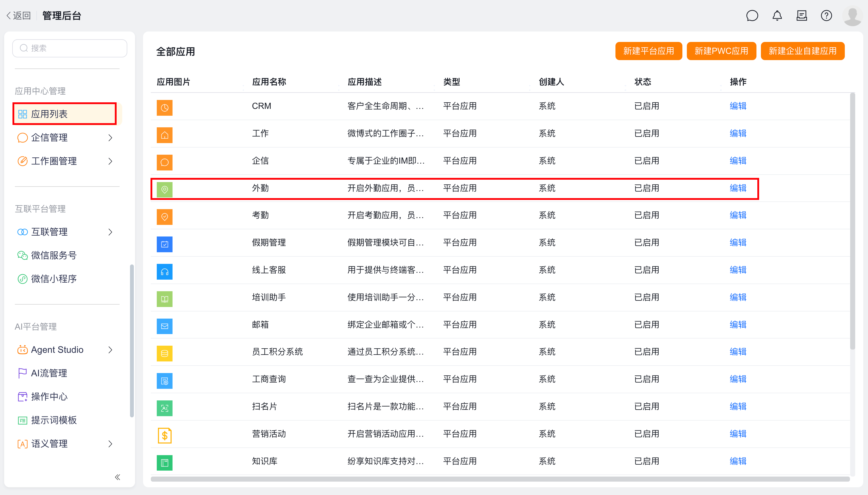This screenshot has height=495, width=868.
Task: Expand the 互联管理 submenu
Action: tap(110, 232)
